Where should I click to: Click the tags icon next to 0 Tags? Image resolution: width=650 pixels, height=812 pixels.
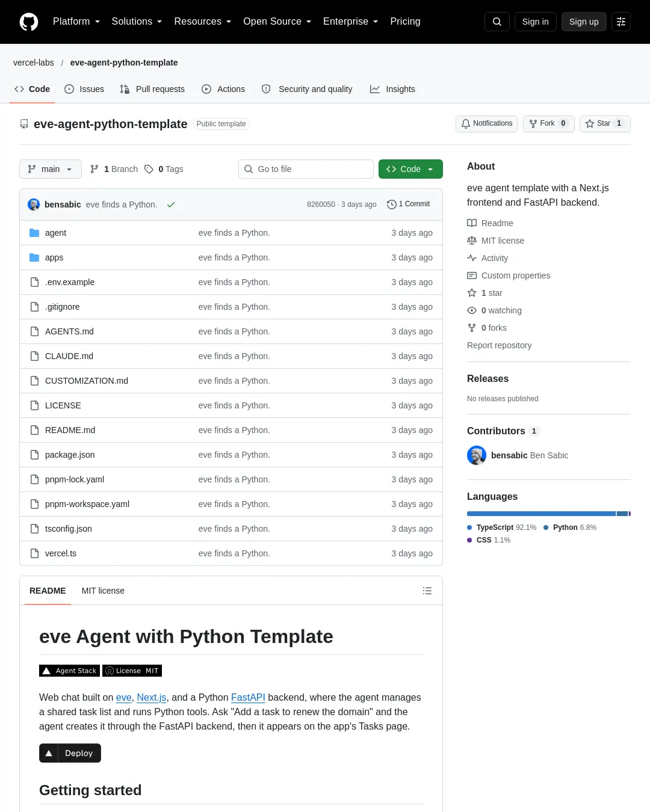point(149,169)
